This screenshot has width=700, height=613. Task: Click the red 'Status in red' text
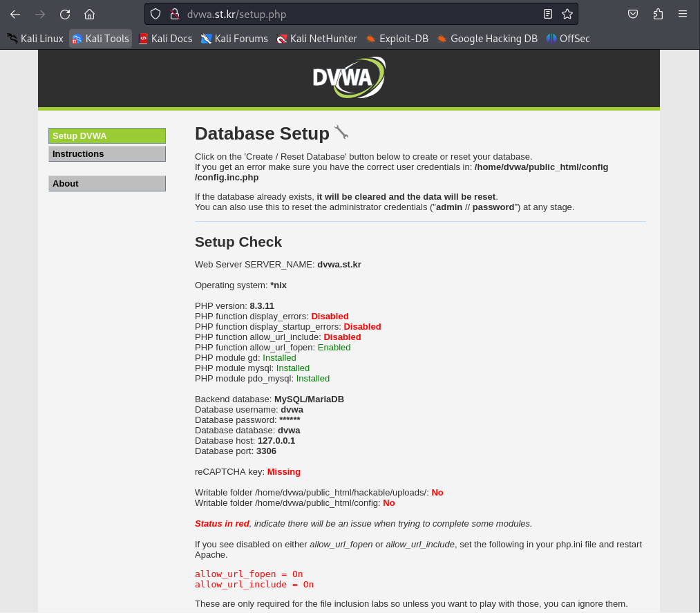pyautogui.click(x=222, y=524)
